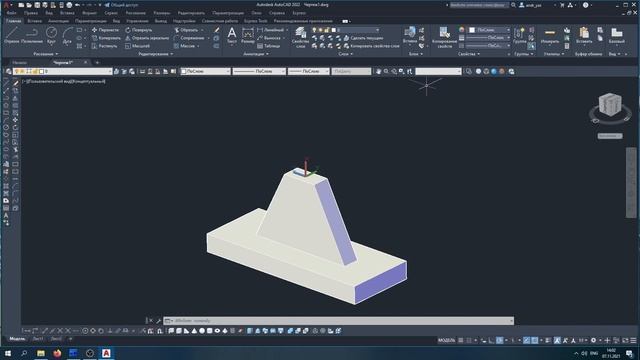Click the ViewCube navigation cube
The image size is (640, 360).
tap(610, 104)
